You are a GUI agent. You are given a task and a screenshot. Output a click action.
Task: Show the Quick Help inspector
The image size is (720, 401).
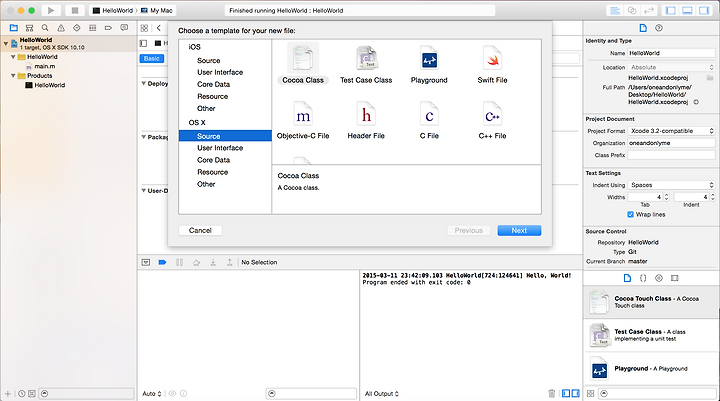click(x=659, y=28)
